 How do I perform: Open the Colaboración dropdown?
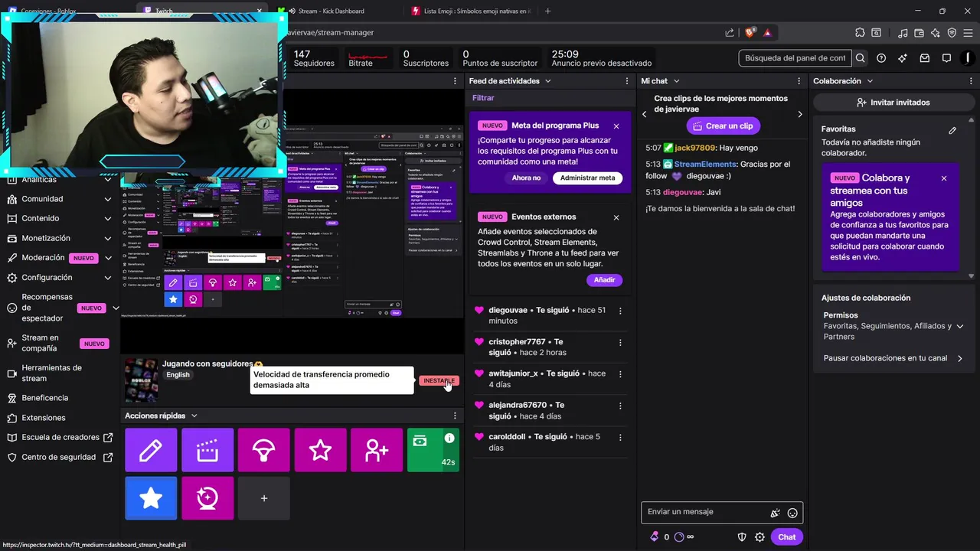click(x=870, y=81)
